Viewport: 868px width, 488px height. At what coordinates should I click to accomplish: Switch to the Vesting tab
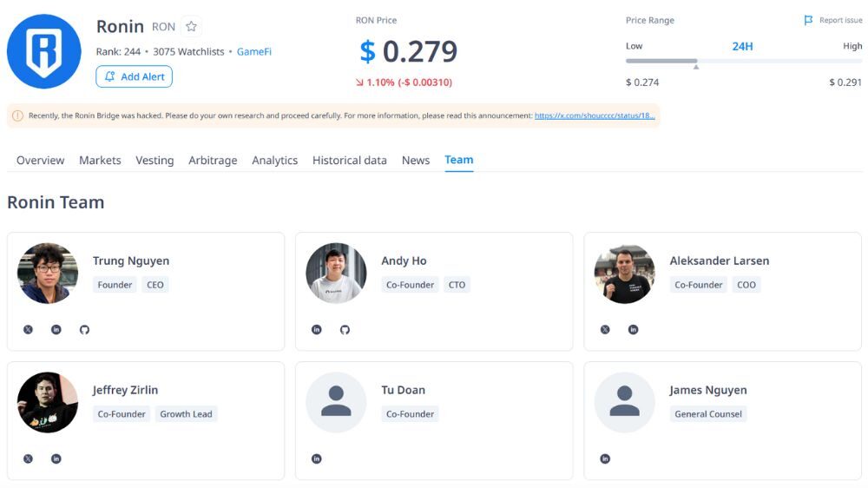pyautogui.click(x=155, y=161)
